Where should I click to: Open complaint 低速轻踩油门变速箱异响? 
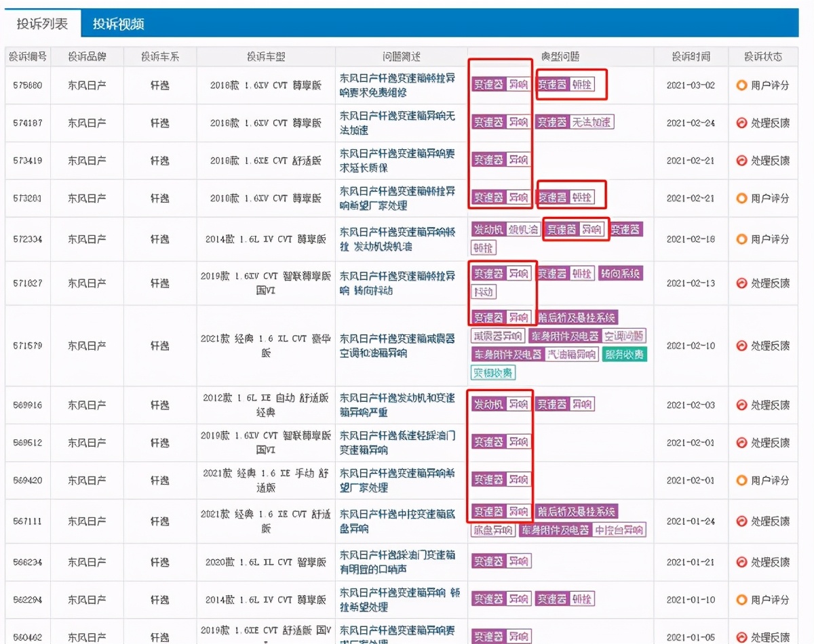pyautogui.click(x=398, y=443)
